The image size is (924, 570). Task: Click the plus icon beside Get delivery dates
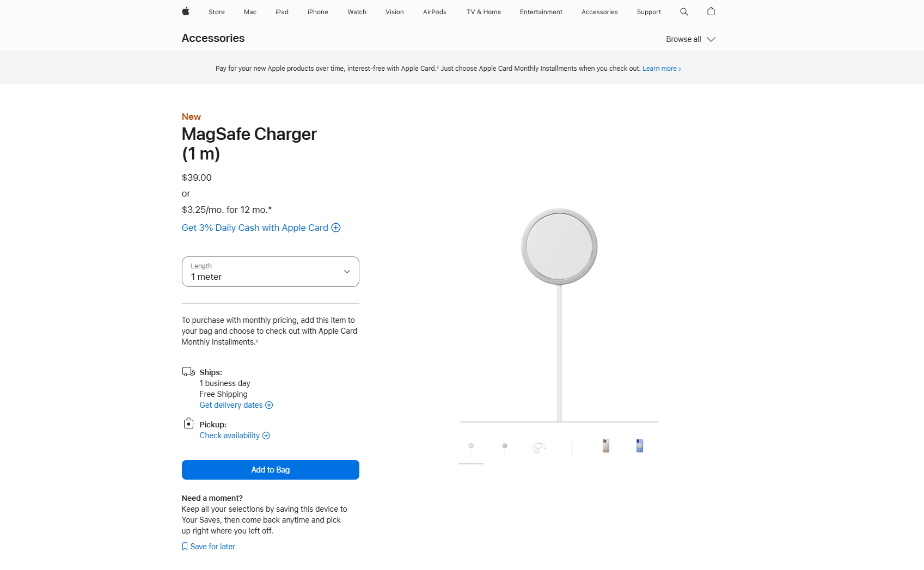269,405
